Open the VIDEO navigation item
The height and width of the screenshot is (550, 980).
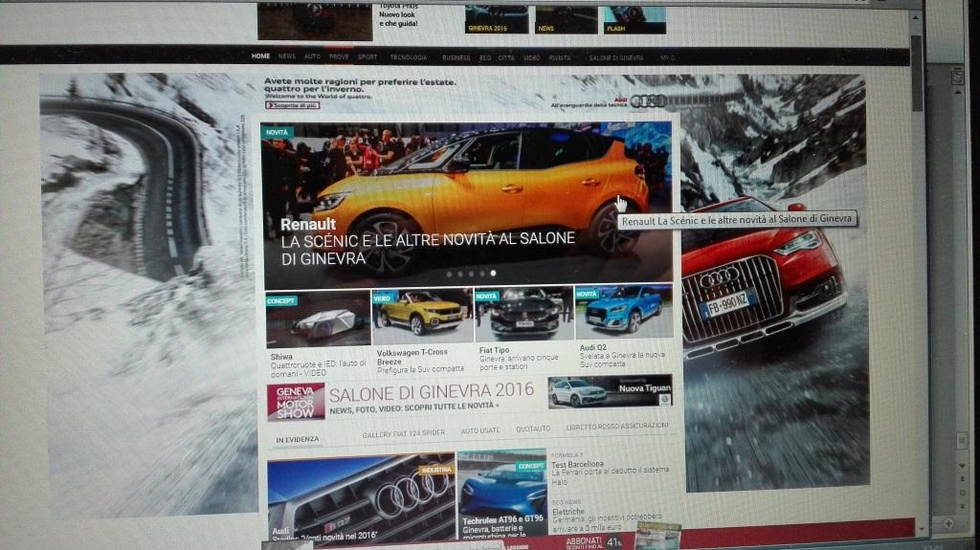coord(532,57)
